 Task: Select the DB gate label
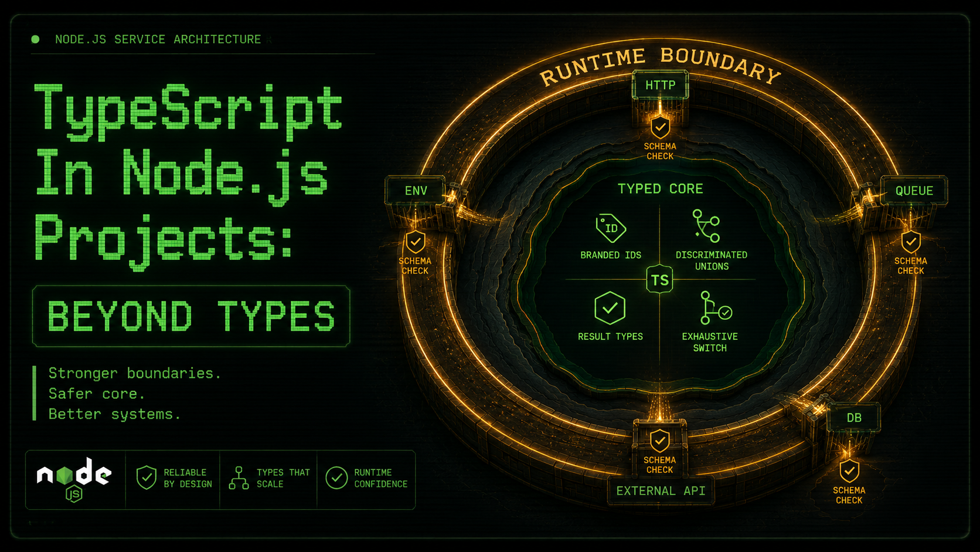pyautogui.click(x=854, y=418)
